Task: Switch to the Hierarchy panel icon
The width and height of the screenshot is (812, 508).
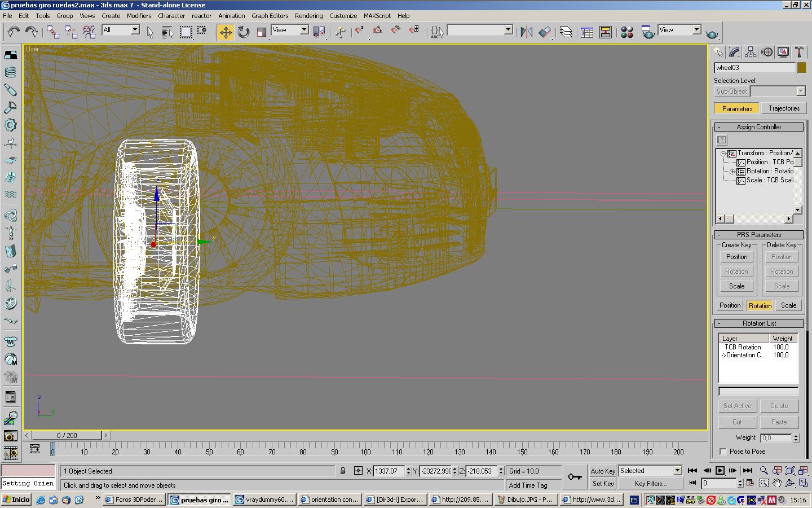Action: 751,52
